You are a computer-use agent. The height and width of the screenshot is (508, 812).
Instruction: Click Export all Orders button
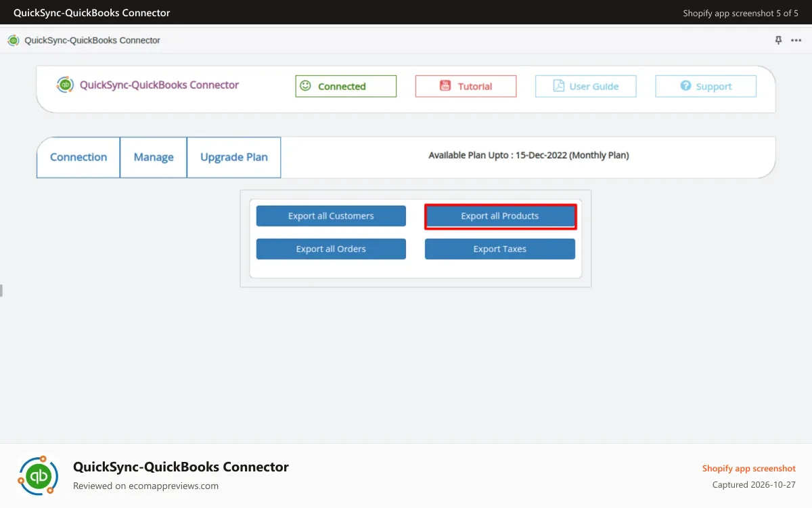[331, 249]
